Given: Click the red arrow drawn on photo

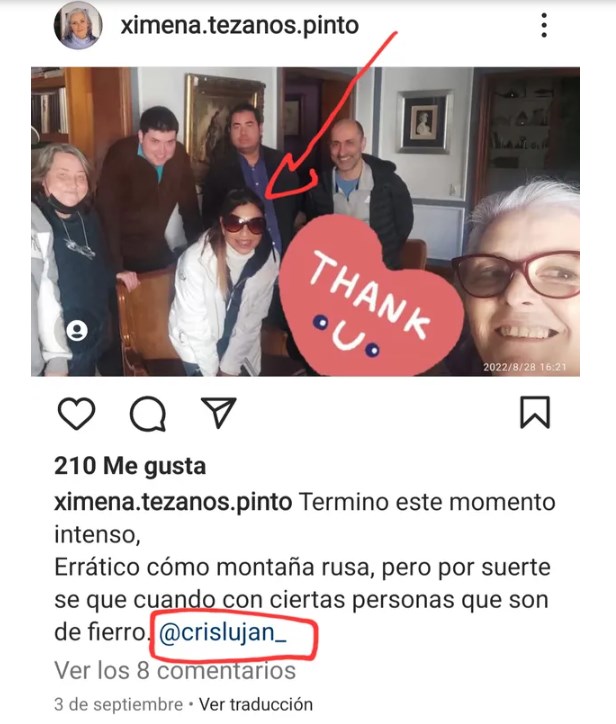Looking at the screenshot, I should tap(323, 120).
